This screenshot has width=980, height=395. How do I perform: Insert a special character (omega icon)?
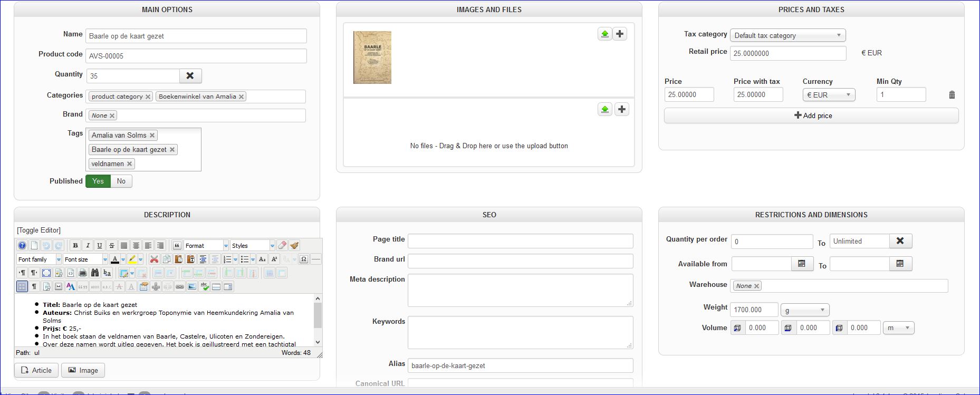[x=304, y=259]
